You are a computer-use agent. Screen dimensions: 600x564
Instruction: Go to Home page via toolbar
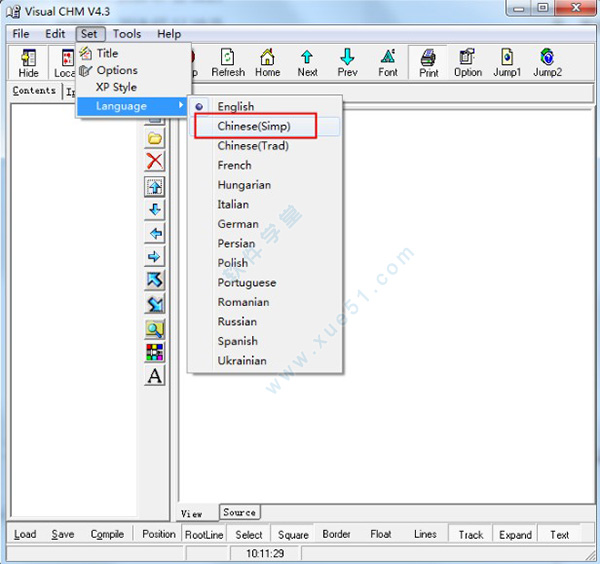[267, 62]
